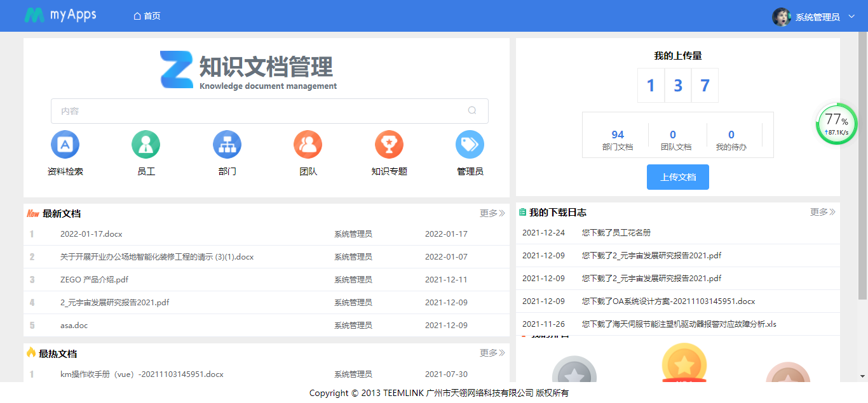Select the 知识专题 trophy icon
The height and width of the screenshot is (403, 868).
coord(389,144)
